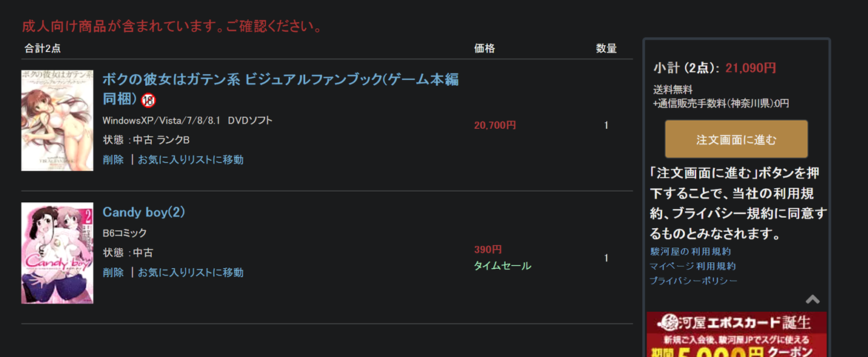Click the 20,700円 price text
868x357 pixels.
(x=495, y=125)
